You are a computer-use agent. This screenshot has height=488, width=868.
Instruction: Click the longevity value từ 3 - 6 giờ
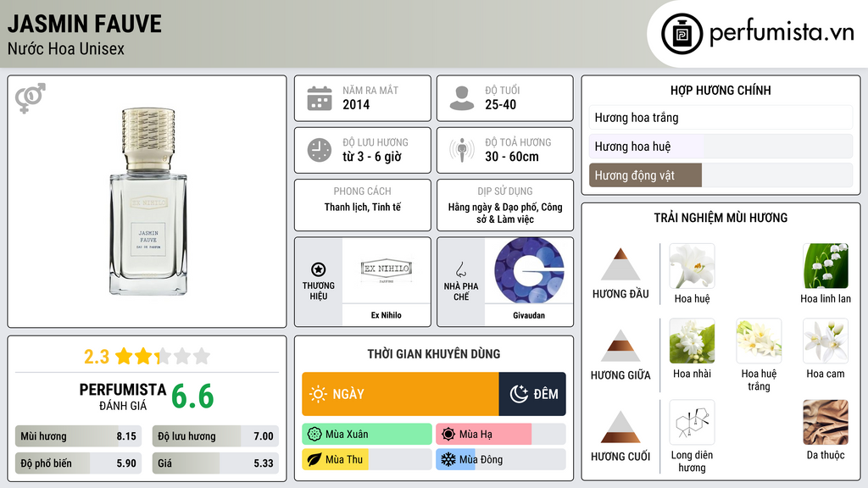click(372, 157)
